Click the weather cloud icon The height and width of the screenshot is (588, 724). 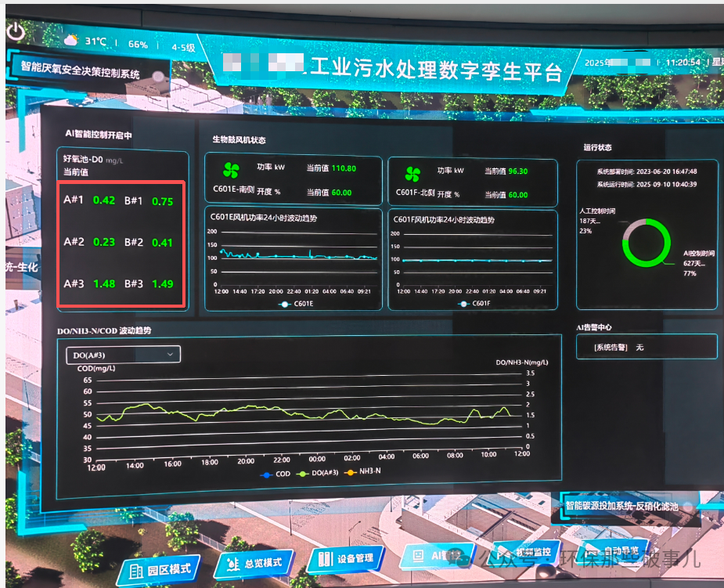(x=70, y=40)
